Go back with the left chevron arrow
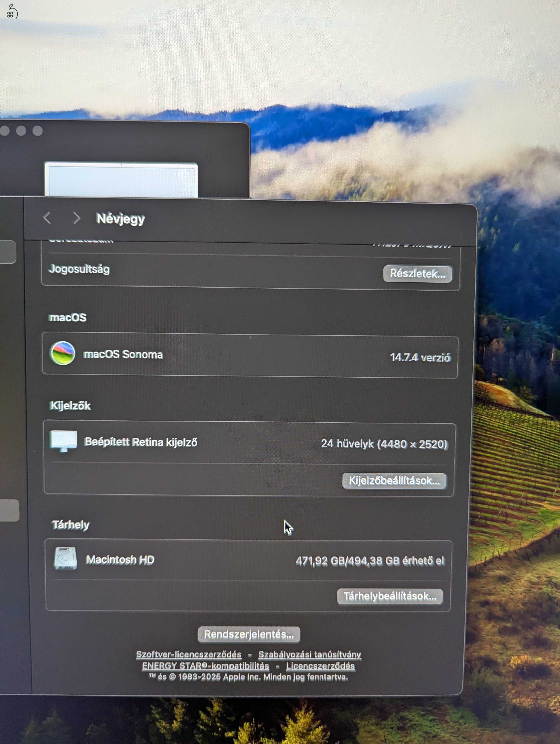Viewport: 560px width, 744px height. [x=47, y=218]
